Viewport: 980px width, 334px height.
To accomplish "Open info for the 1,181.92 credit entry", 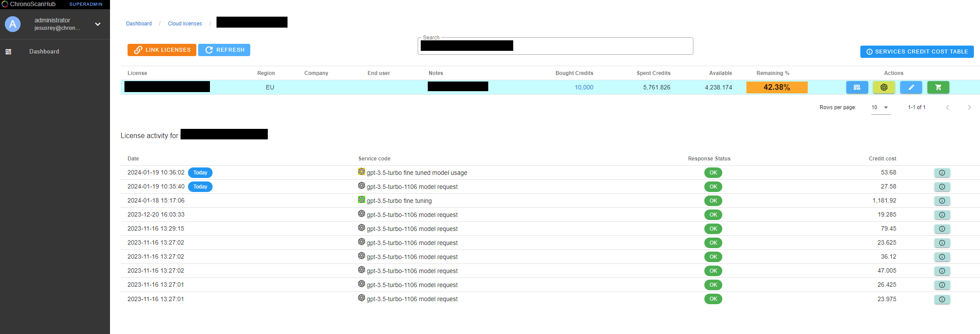I will click(942, 201).
